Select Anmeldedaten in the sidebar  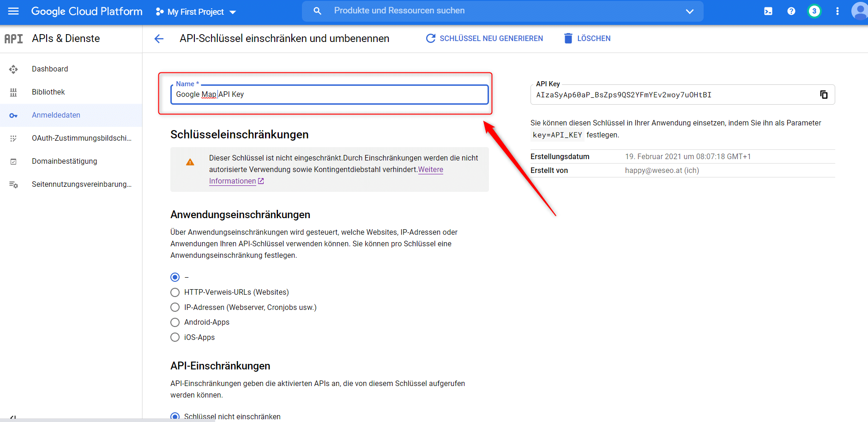(x=71, y=115)
